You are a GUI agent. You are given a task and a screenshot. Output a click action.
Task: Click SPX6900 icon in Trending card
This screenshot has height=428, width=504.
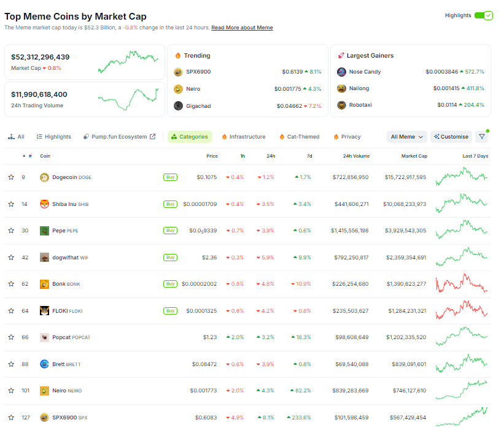pyautogui.click(x=179, y=72)
